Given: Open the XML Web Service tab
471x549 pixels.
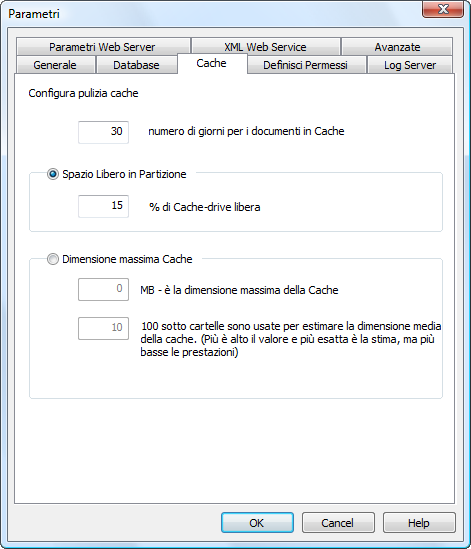Looking at the screenshot, I should coord(266,47).
